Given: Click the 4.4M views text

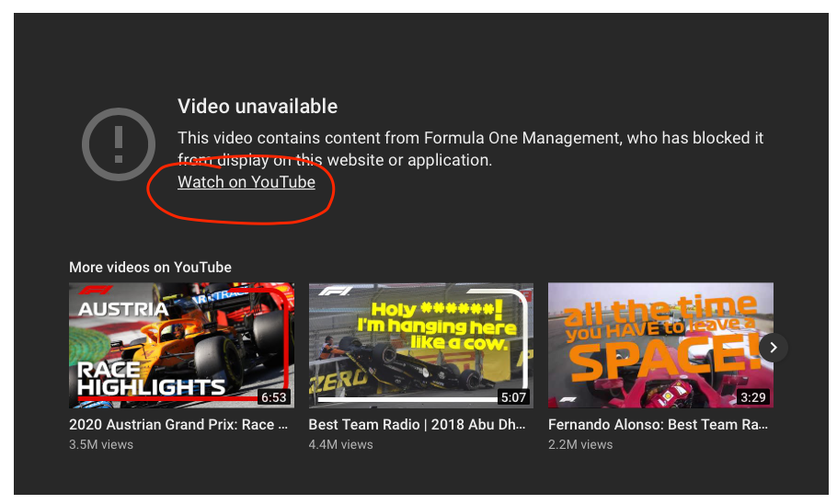Looking at the screenshot, I should coord(340,444).
